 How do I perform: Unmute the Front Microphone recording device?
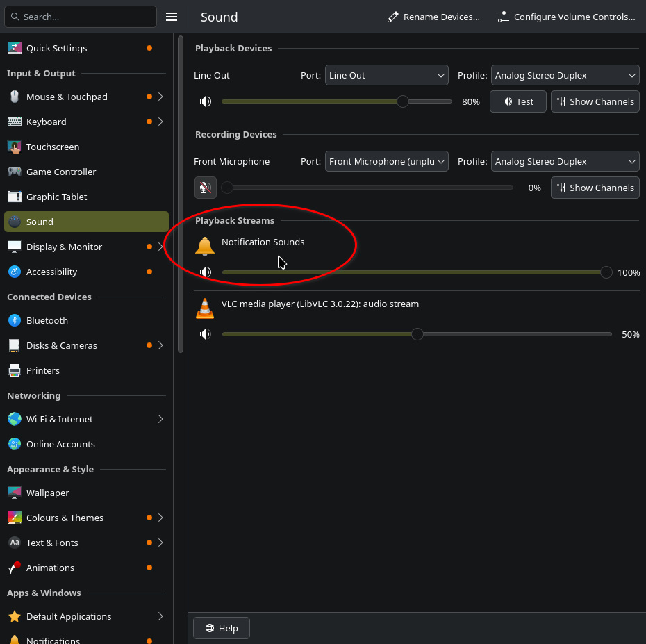pyautogui.click(x=205, y=188)
